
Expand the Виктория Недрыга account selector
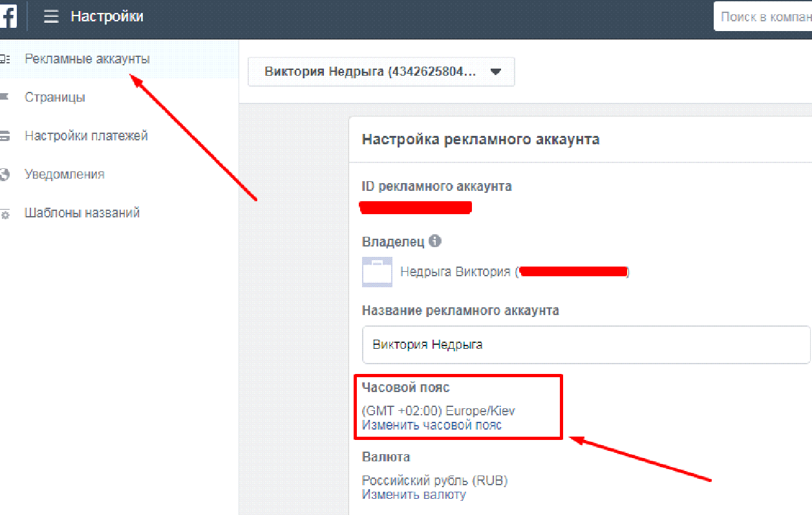(381, 72)
